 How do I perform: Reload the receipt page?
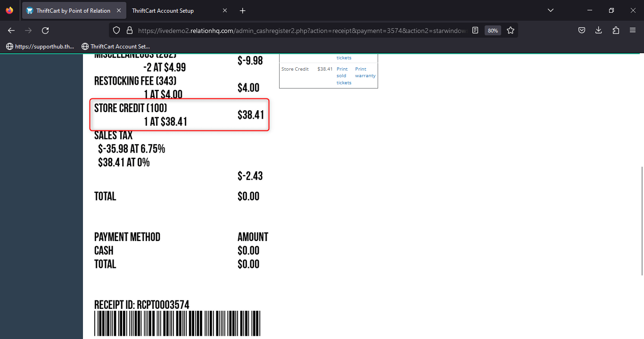(x=45, y=30)
